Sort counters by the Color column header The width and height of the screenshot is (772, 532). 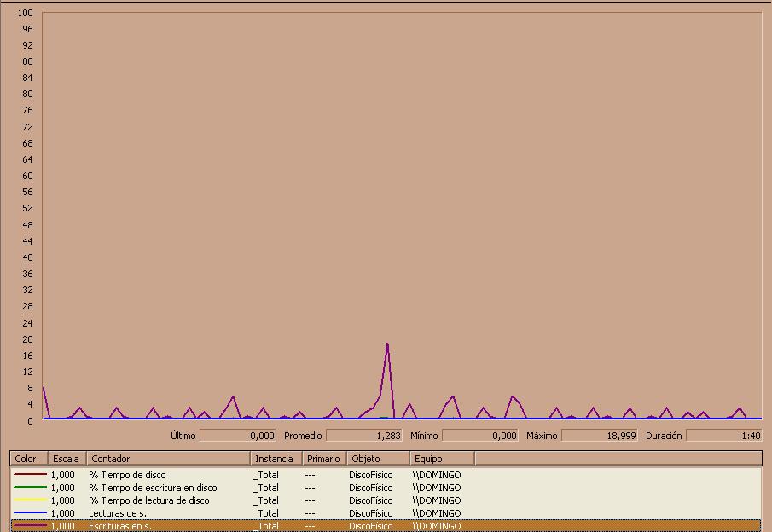tap(29, 459)
